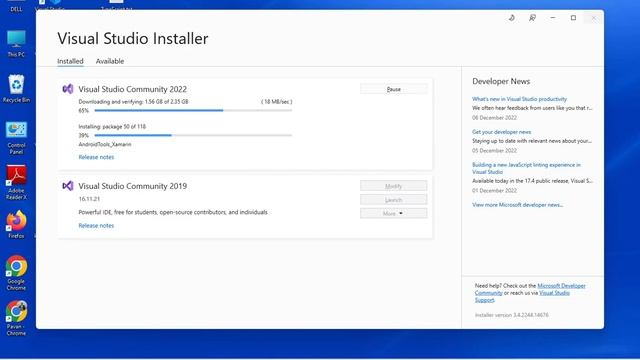Click Launch for Visual Studio Community 2019

[x=393, y=200]
